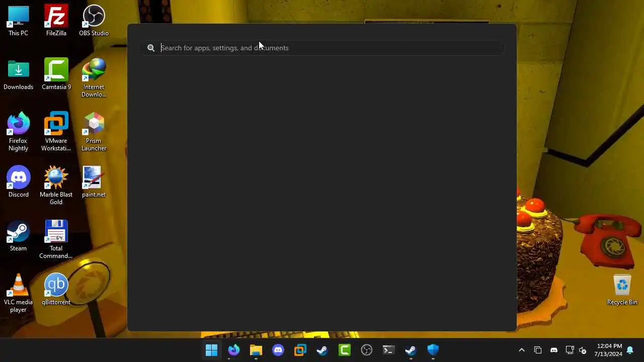Open Marble Blast Gold desktop shortcut

pos(56,186)
